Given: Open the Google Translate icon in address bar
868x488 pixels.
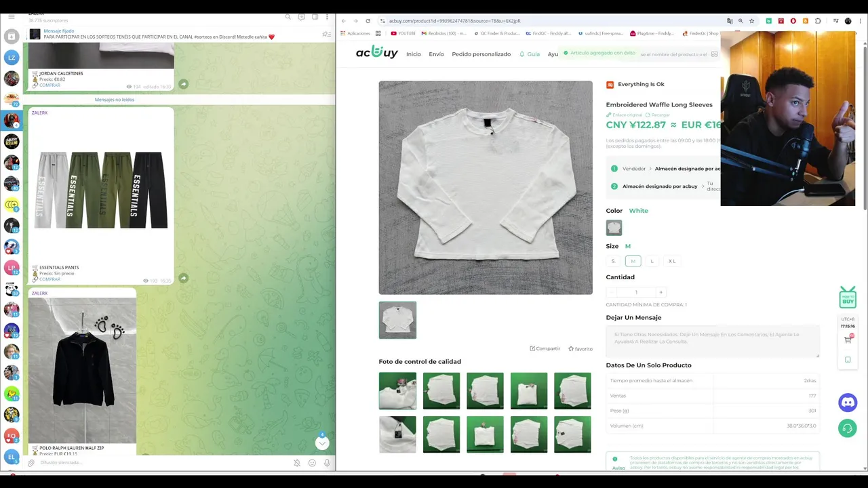Looking at the screenshot, I should [730, 21].
